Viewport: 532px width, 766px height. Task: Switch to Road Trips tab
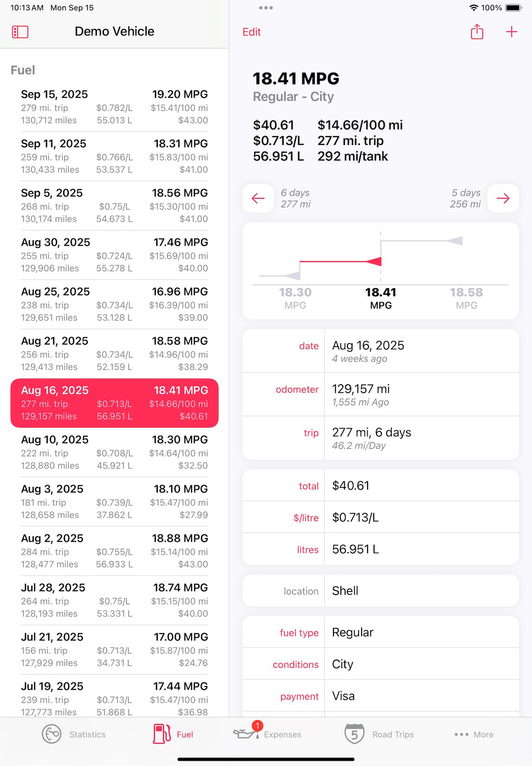click(x=379, y=734)
